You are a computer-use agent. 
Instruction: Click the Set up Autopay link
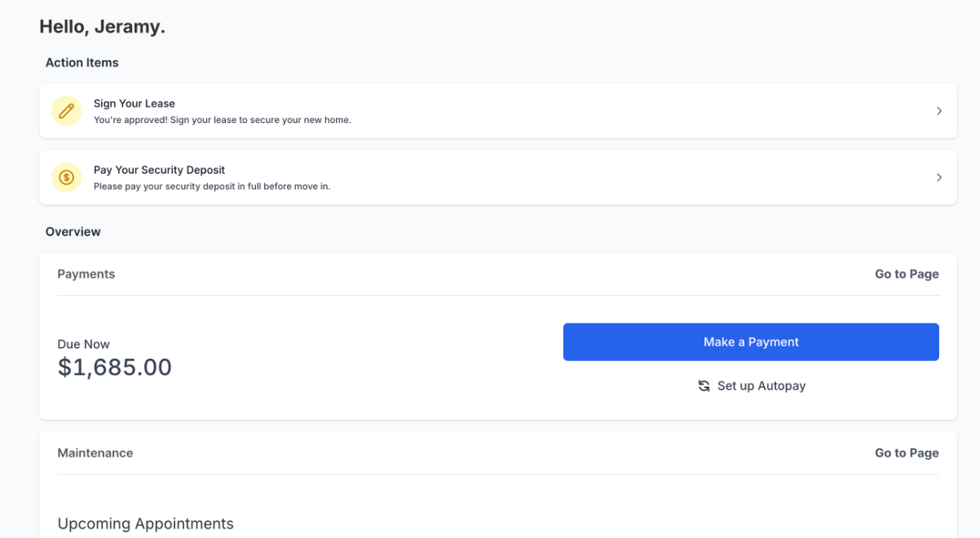click(x=761, y=386)
